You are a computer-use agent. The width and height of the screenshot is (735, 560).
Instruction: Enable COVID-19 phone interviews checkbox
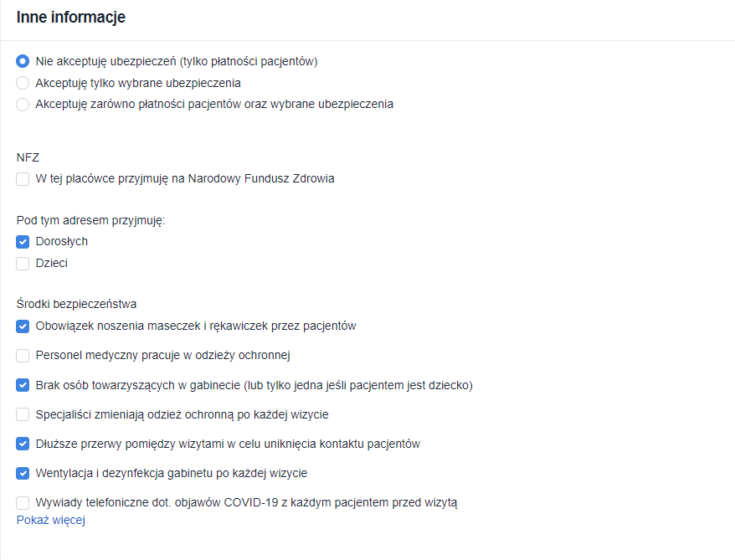(23, 503)
